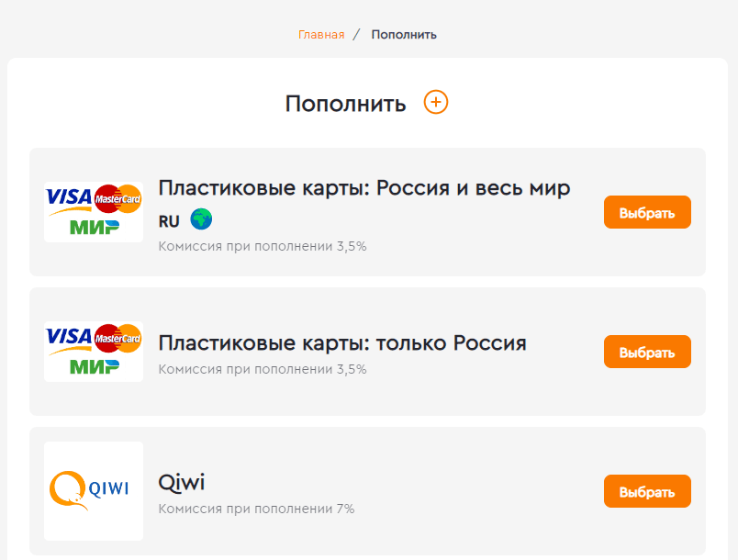Screen dimensions: 738x560
Task: Click the Visa logo in Russia-only cards option
Action: 69,337
